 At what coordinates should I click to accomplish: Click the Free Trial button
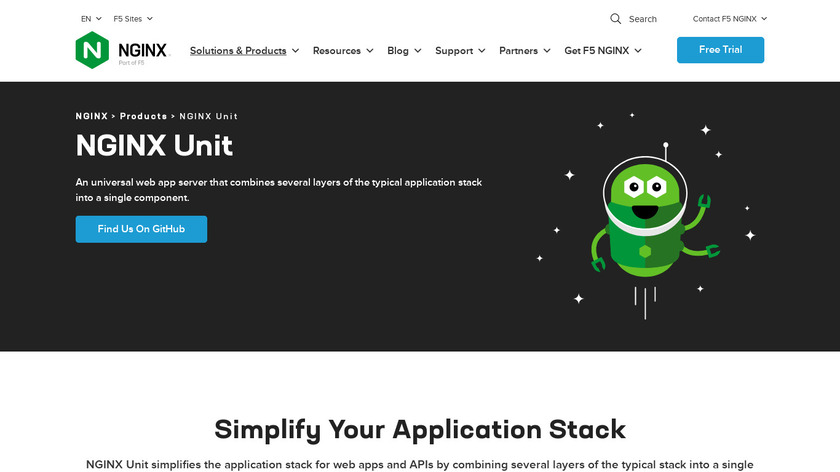pyautogui.click(x=720, y=50)
